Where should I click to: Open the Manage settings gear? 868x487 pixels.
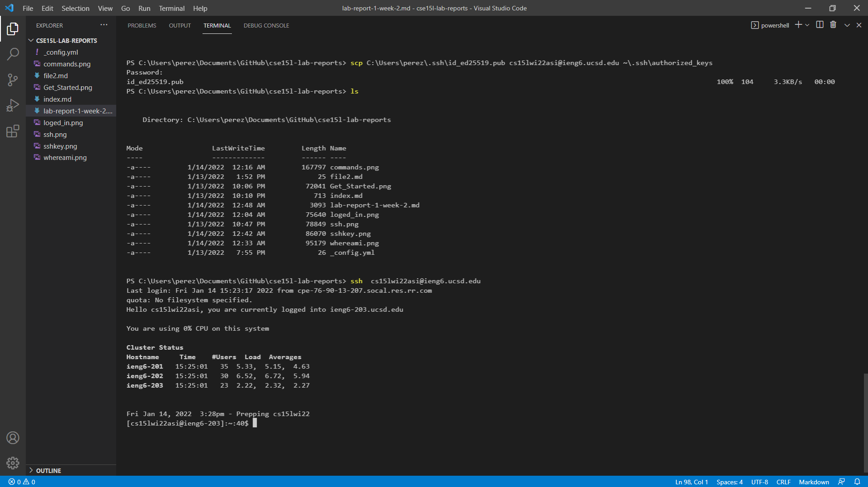(x=13, y=463)
